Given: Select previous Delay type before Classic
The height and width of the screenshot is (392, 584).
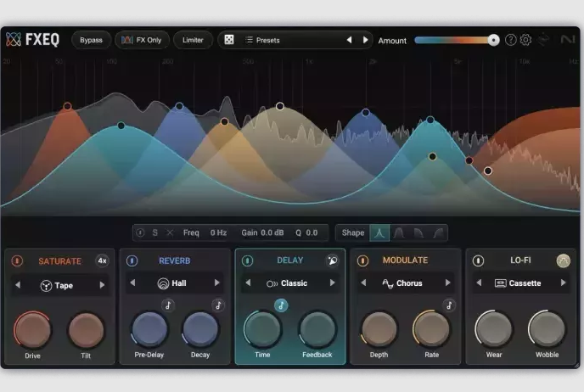Looking at the screenshot, I should [248, 283].
